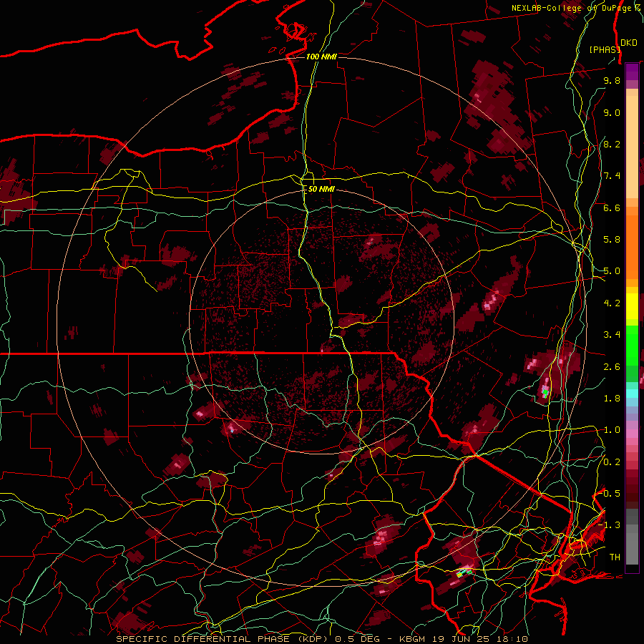
Task: Click the bright green band of the color scale
Action: click(632, 345)
